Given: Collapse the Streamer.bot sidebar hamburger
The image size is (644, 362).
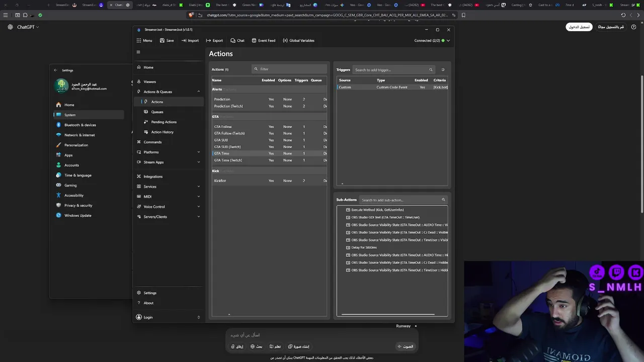Looking at the screenshot, I should point(138,52).
